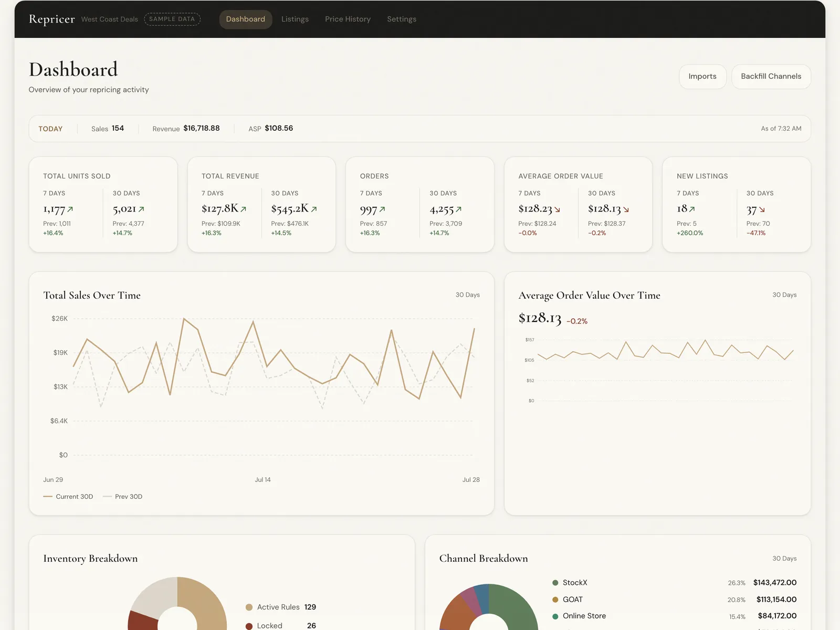840x630 pixels.
Task: Click the Inventory Breakdown heading
Action: (x=90, y=559)
